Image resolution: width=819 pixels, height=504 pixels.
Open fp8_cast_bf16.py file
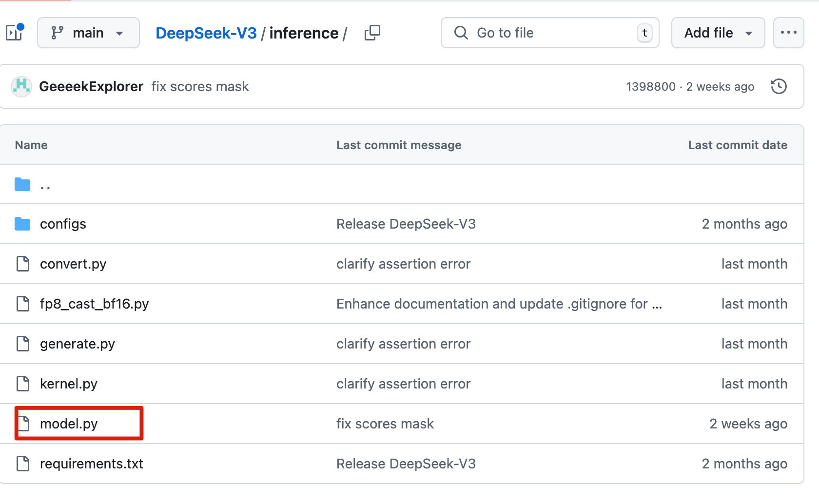click(94, 304)
